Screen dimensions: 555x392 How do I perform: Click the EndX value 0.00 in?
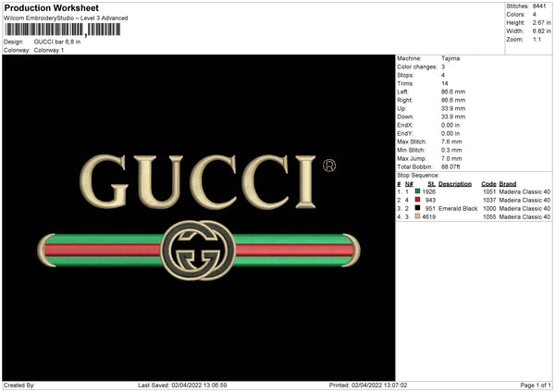pos(450,125)
